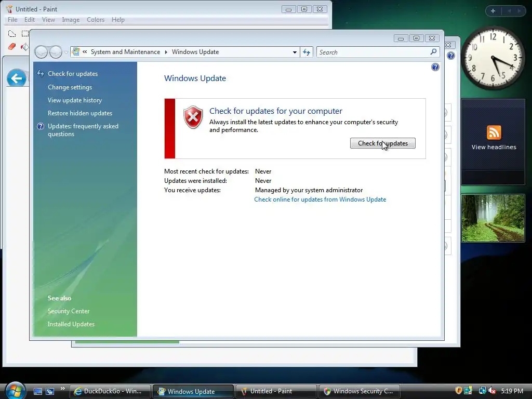Open Updates: frequently asked questions

point(83,130)
